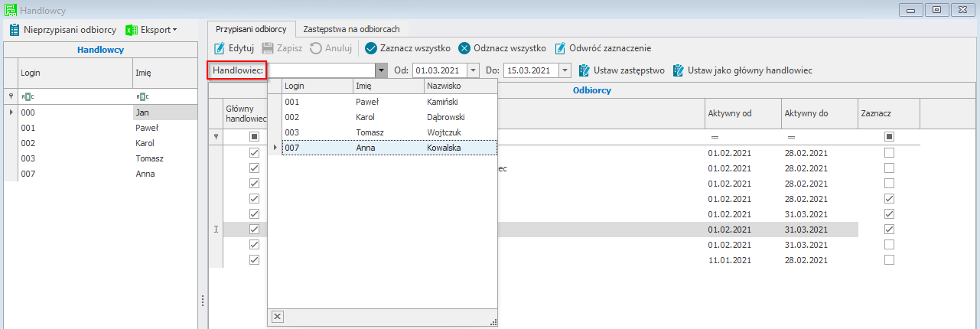Open the Do date picker dropdown
The width and height of the screenshot is (980, 329).
[565, 70]
